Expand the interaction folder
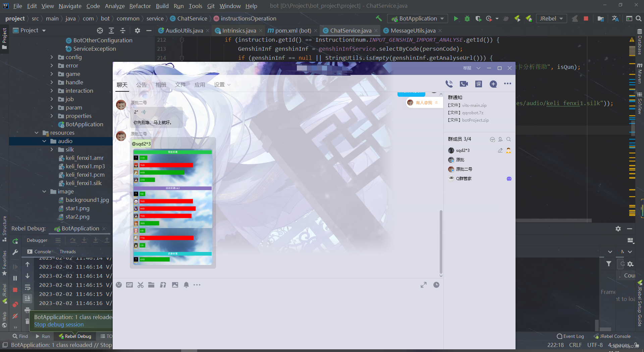The width and height of the screenshot is (644, 352). [52, 91]
